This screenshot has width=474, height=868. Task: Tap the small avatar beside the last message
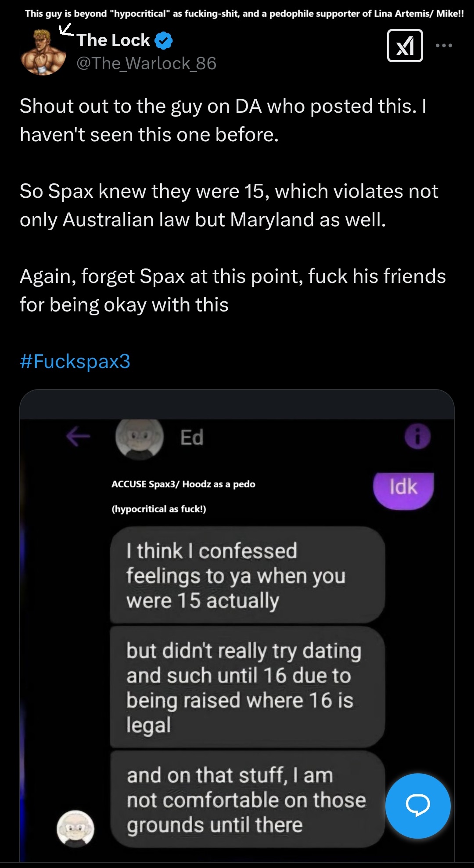tap(75, 829)
